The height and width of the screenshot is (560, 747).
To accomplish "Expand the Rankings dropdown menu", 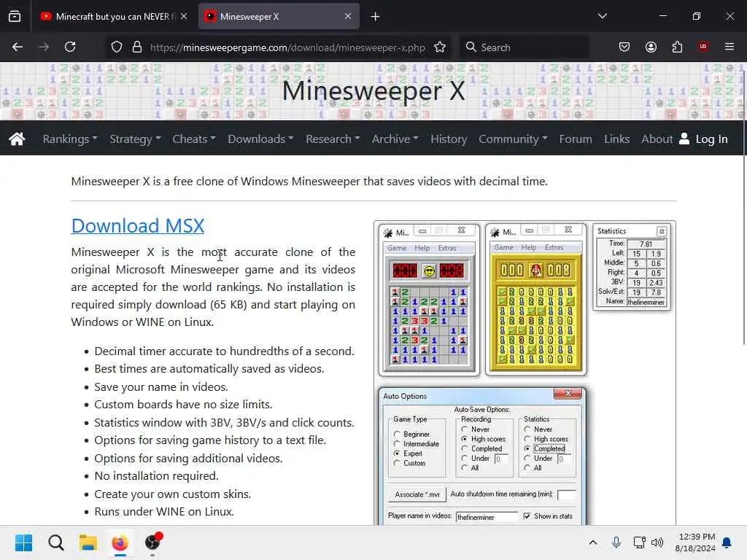I will coord(70,139).
